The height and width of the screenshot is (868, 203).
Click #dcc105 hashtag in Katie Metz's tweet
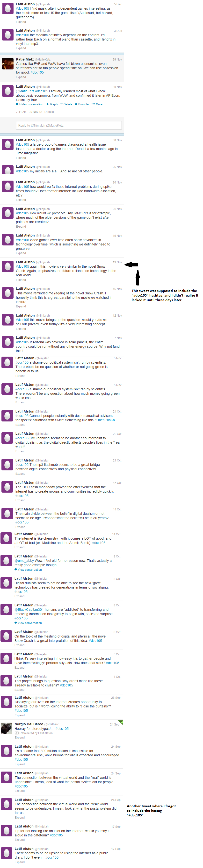(37, 72)
